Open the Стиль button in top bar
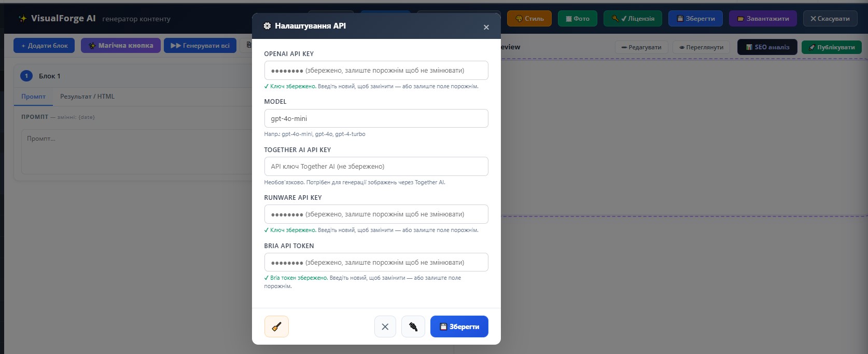The width and height of the screenshot is (868, 354). 529,19
